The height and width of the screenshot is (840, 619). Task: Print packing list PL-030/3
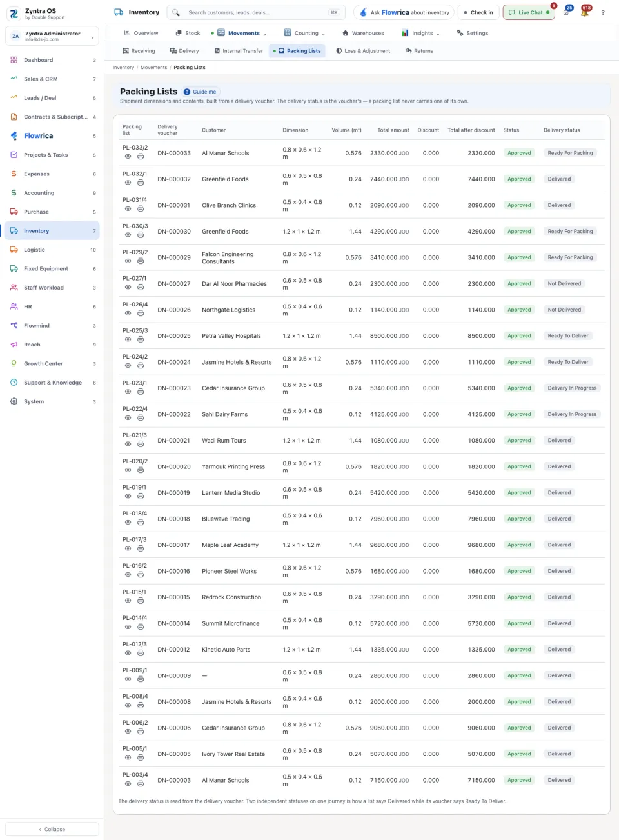[141, 235]
